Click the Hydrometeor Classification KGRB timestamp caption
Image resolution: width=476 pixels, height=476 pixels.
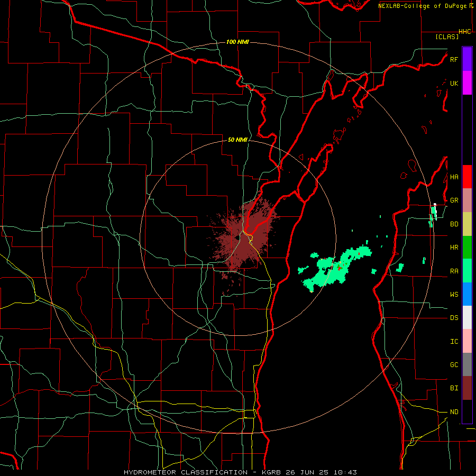click(x=241, y=472)
